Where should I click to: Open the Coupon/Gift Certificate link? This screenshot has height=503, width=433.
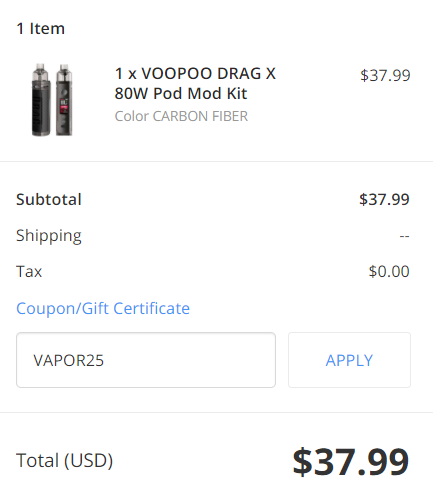click(103, 308)
